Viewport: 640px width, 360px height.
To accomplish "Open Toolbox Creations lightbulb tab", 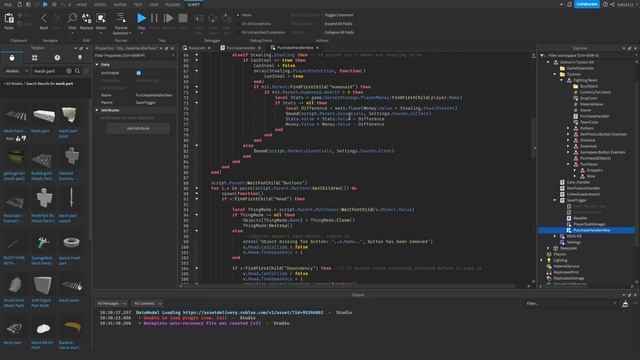I will pyautogui.click(x=80, y=58).
